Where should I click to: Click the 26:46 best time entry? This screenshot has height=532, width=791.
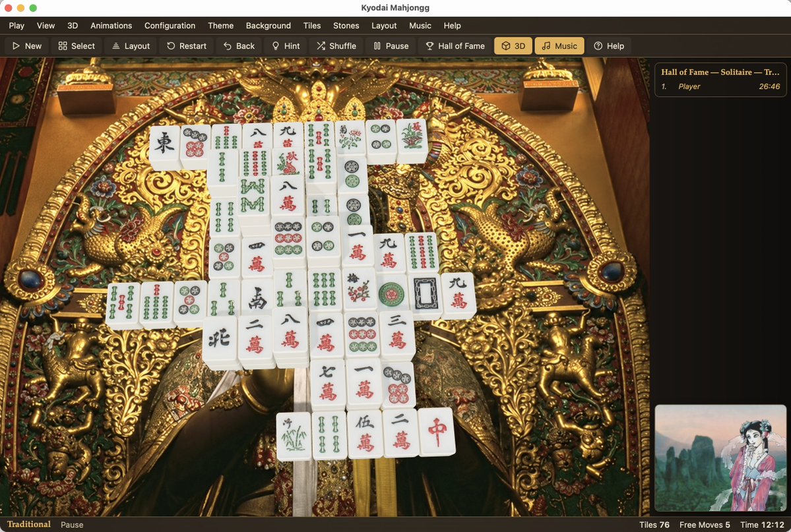pos(769,86)
